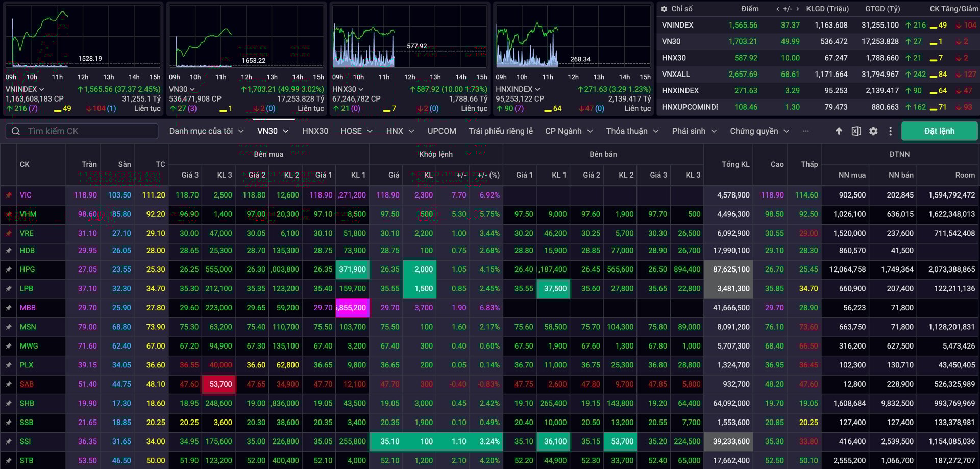Toggle the pin for HPG row
This screenshot has height=469, width=980.
(9, 269)
